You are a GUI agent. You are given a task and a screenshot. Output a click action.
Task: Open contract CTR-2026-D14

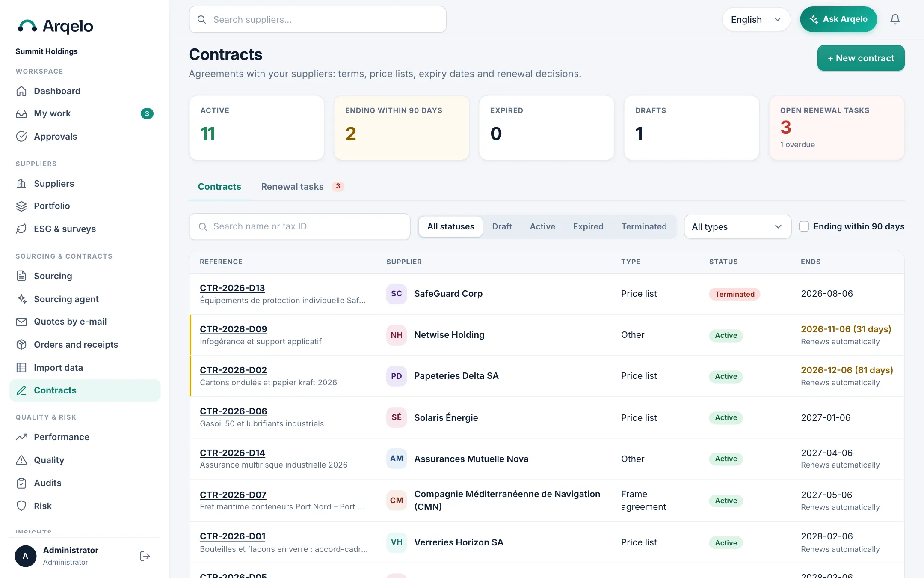(x=232, y=453)
